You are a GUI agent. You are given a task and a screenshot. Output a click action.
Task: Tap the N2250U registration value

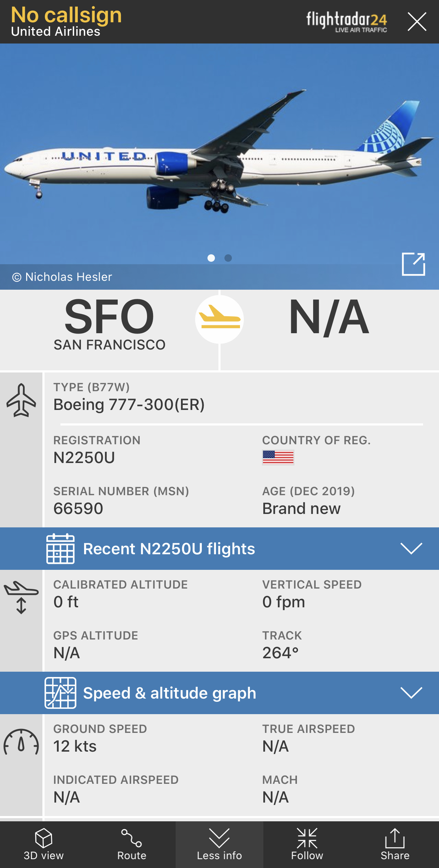84,458
